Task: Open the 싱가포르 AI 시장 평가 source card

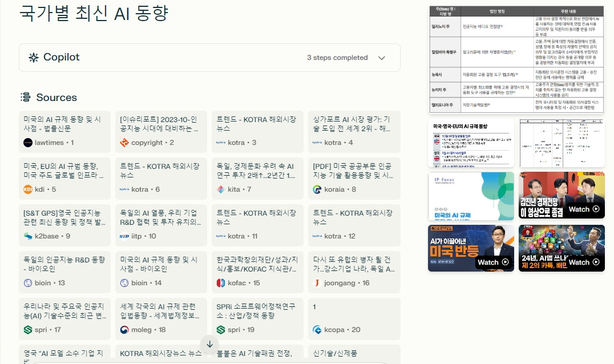Action: tap(354, 132)
